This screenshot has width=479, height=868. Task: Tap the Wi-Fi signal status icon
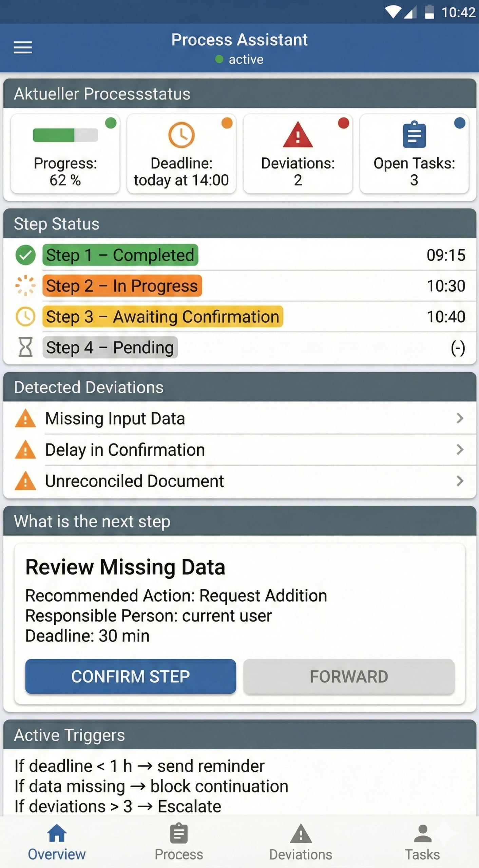click(x=393, y=13)
